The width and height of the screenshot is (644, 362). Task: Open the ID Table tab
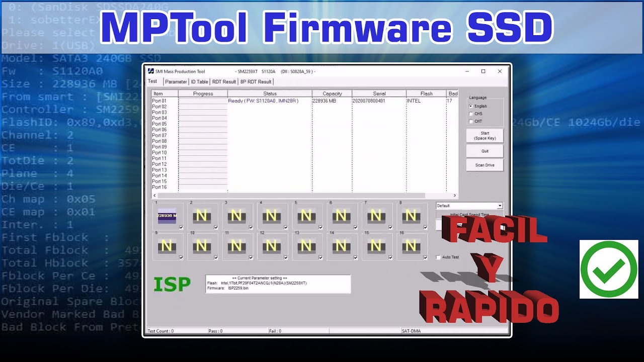point(199,81)
